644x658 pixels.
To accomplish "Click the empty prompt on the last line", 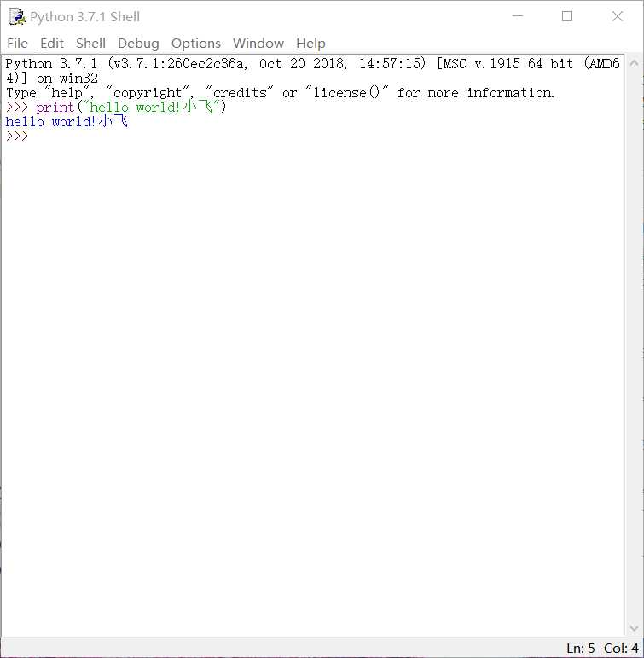I will (x=17, y=136).
